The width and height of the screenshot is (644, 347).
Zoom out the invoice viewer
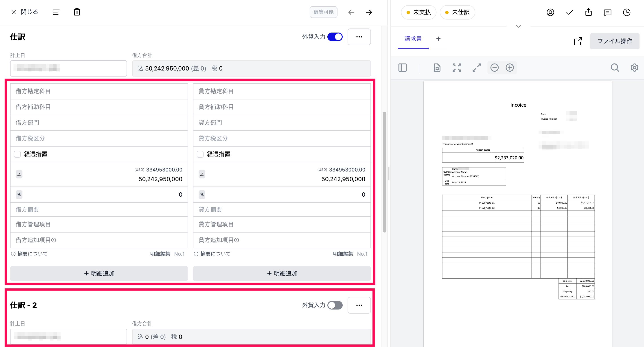tap(495, 68)
